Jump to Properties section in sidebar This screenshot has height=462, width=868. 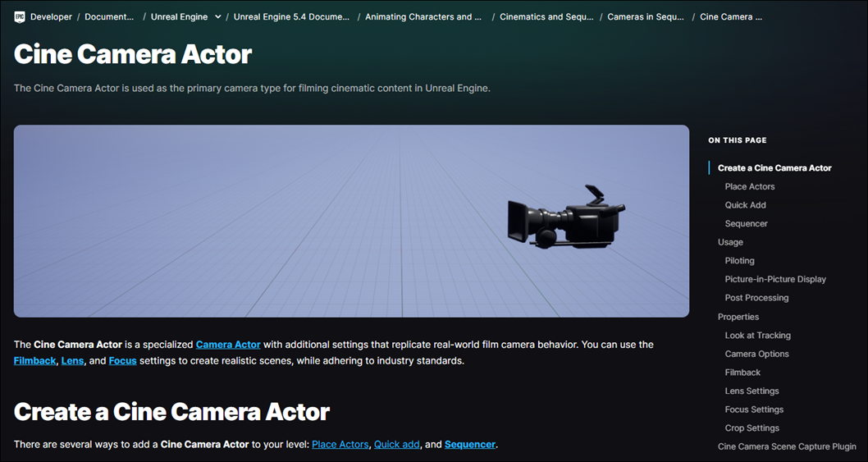tap(738, 317)
